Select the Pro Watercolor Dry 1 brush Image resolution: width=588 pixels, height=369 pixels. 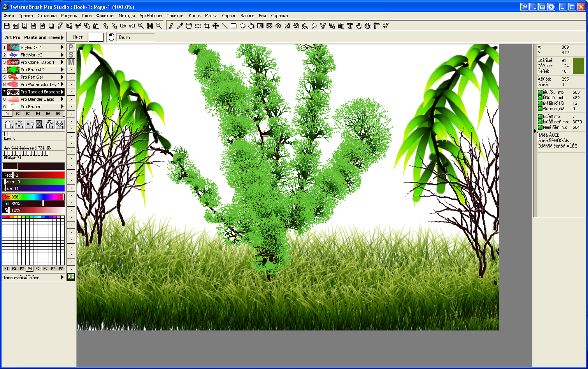33,84
